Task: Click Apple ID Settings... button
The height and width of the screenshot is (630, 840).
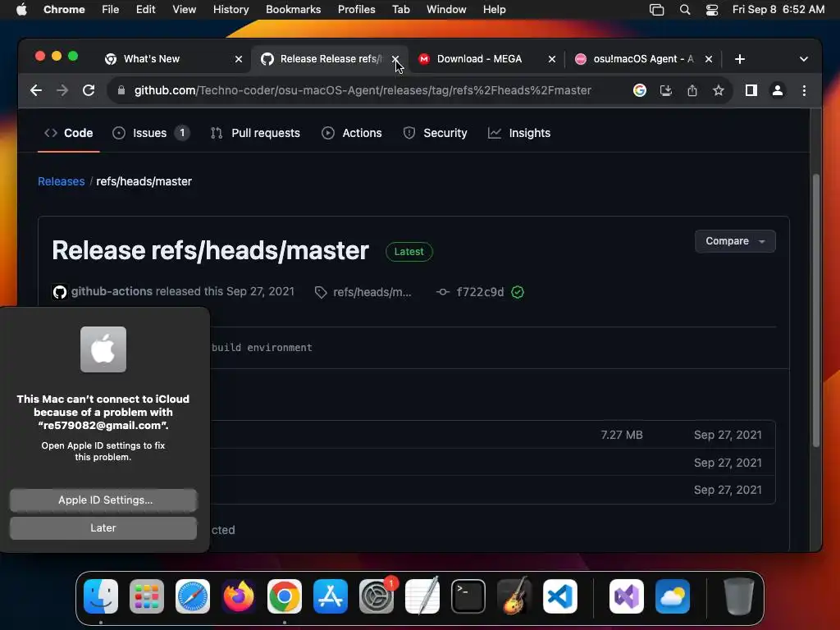Action: pyautogui.click(x=103, y=500)
